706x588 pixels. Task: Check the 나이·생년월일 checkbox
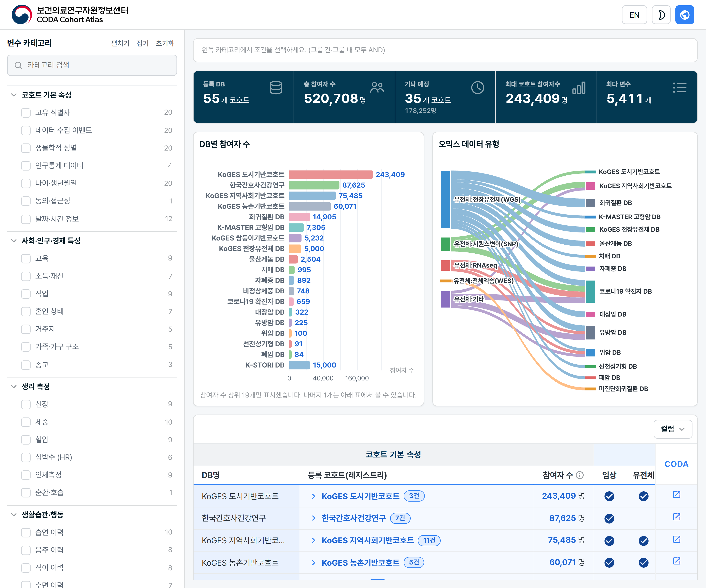pos(26,183)
